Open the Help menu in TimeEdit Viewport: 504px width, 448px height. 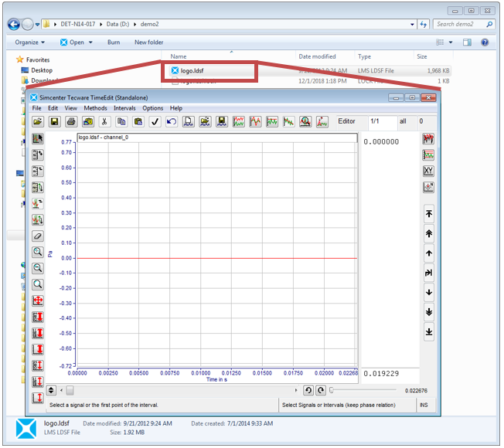tap(176, 108)
